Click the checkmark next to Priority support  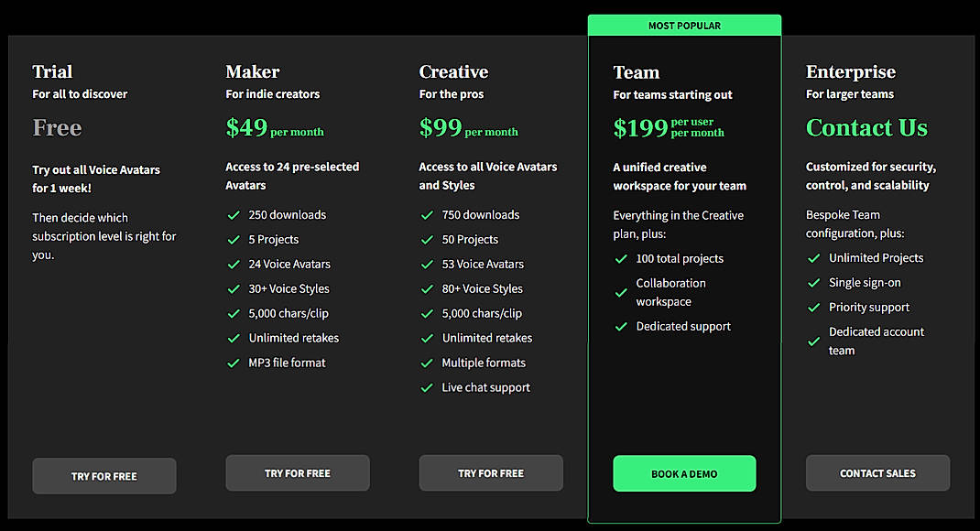pyautogui.click(x=813, y=307)
